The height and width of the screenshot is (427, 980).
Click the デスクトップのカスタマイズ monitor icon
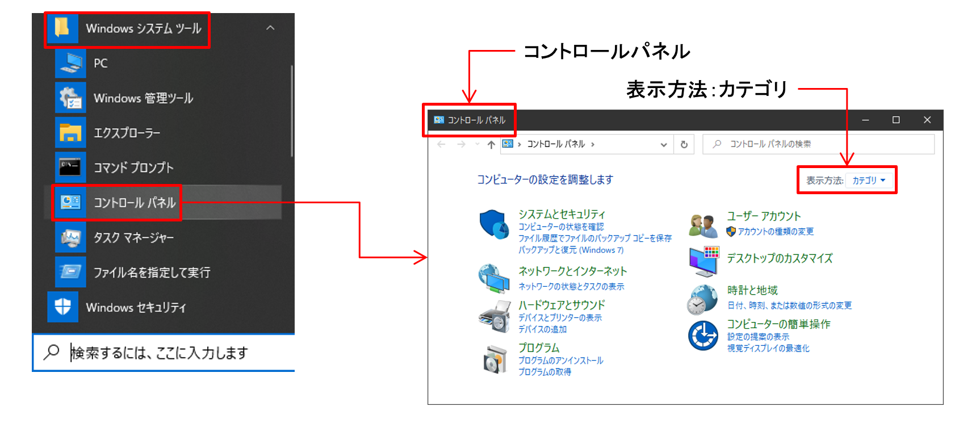click(x=704, y=262)
